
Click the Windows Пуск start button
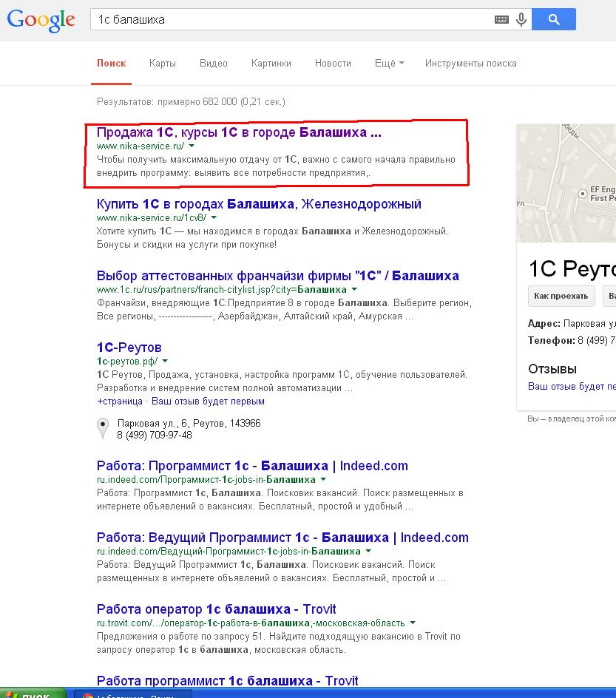pos(33,694)
